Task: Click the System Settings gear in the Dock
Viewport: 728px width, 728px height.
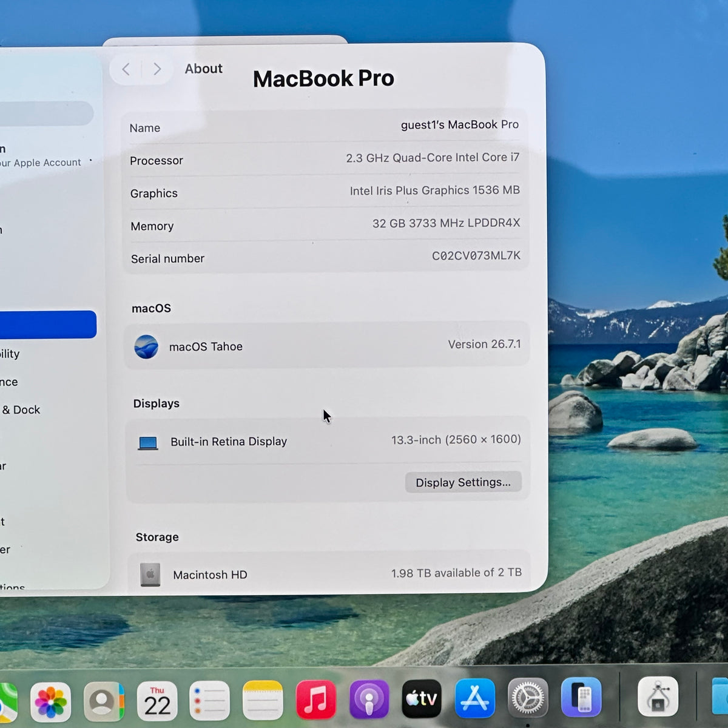Action: pyautogui.click(x=528, y=698)
